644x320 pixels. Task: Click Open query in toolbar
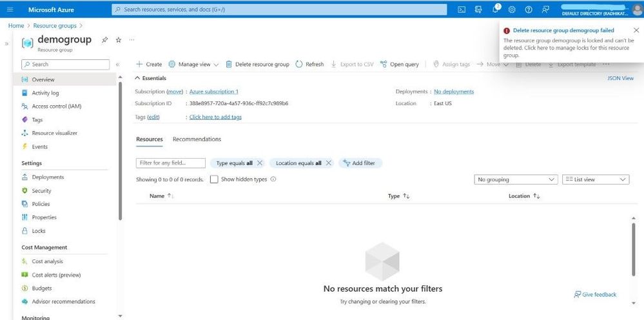coord(400,64)
